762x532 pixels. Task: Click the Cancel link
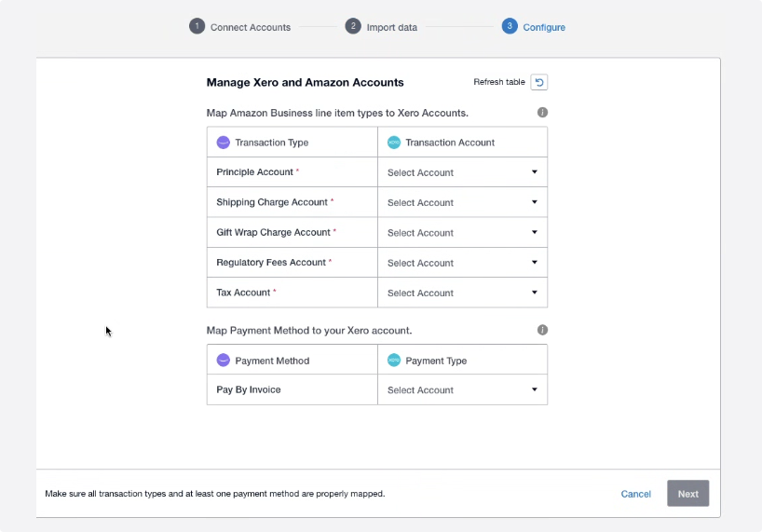pos(636,494)
